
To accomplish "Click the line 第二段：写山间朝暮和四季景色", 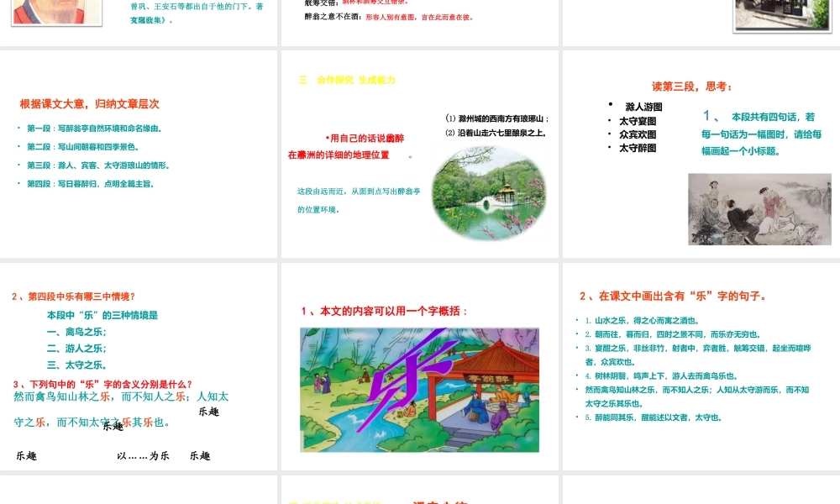I will (83, 147).
